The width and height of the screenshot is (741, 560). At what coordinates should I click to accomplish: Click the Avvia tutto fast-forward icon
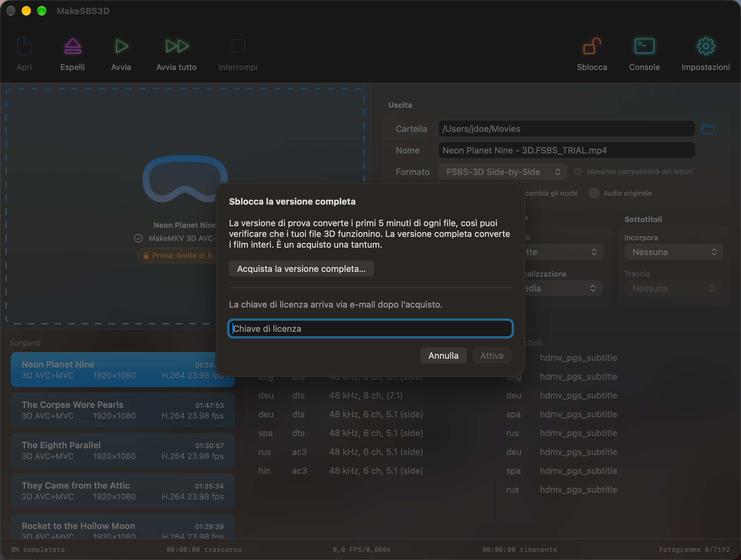(x=177, y=46)
